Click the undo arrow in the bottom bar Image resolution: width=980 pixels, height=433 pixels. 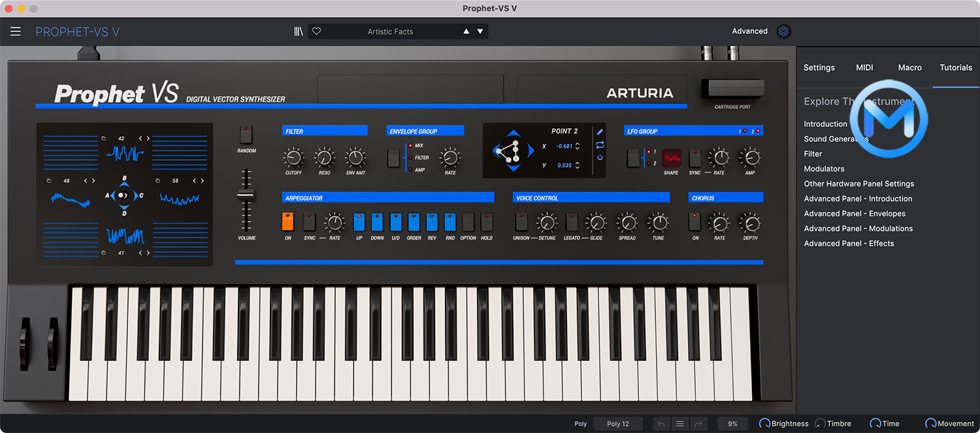click(661, 423)
